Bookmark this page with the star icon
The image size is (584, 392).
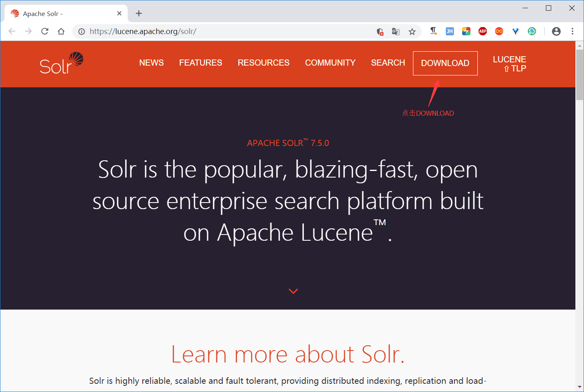click(412, 31)
